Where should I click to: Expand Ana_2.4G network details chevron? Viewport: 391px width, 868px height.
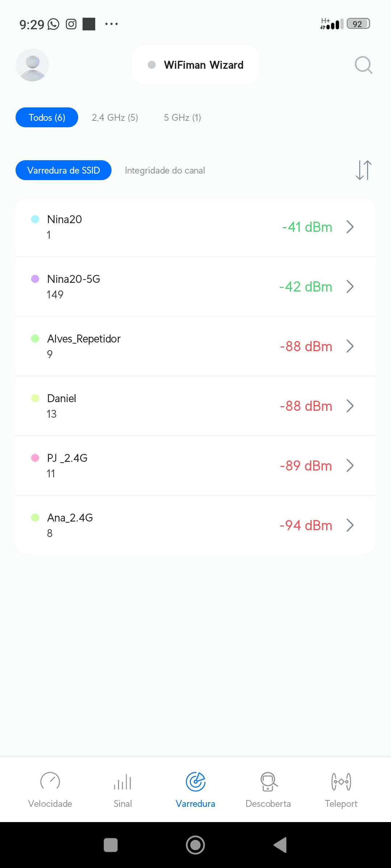(x=350, y=526)
